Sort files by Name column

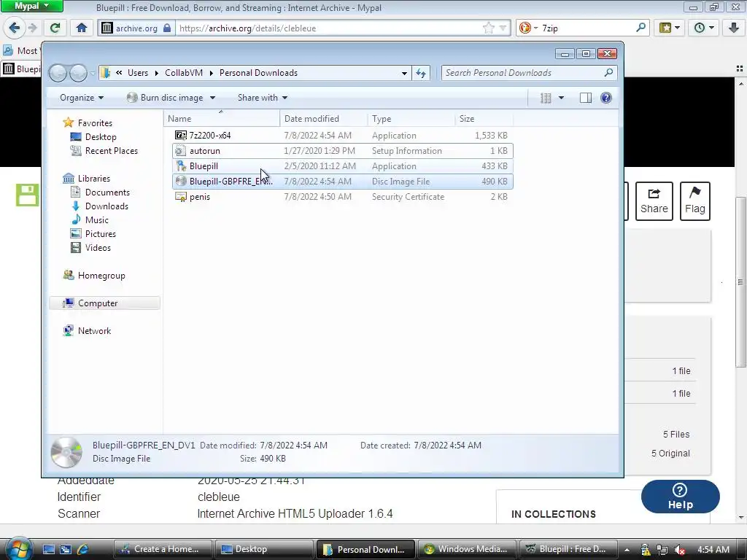222,119
